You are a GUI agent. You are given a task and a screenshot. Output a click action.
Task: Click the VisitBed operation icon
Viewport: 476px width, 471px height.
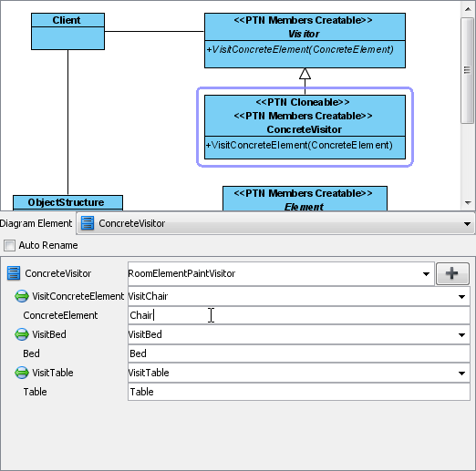(22, 334)
